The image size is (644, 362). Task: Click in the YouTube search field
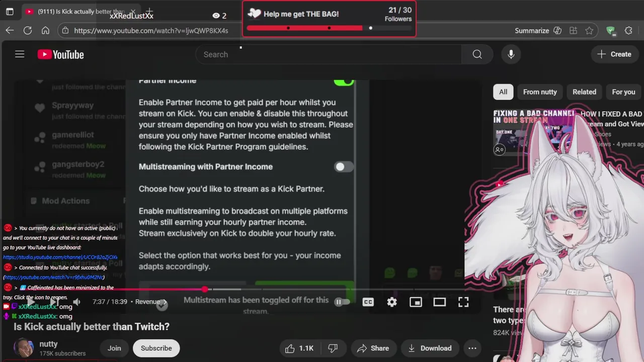click(x=328, y=54)
